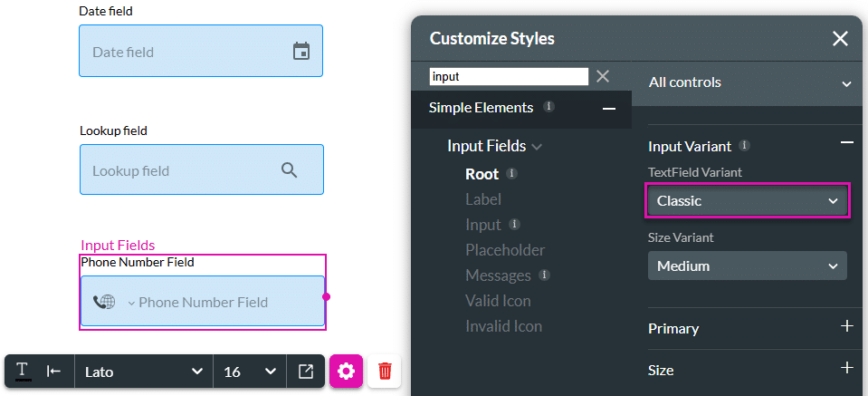Viewport: 868px width, 396px height.
Task: Click the magnifier icon in Lookup field
Action: click(289, 170)
